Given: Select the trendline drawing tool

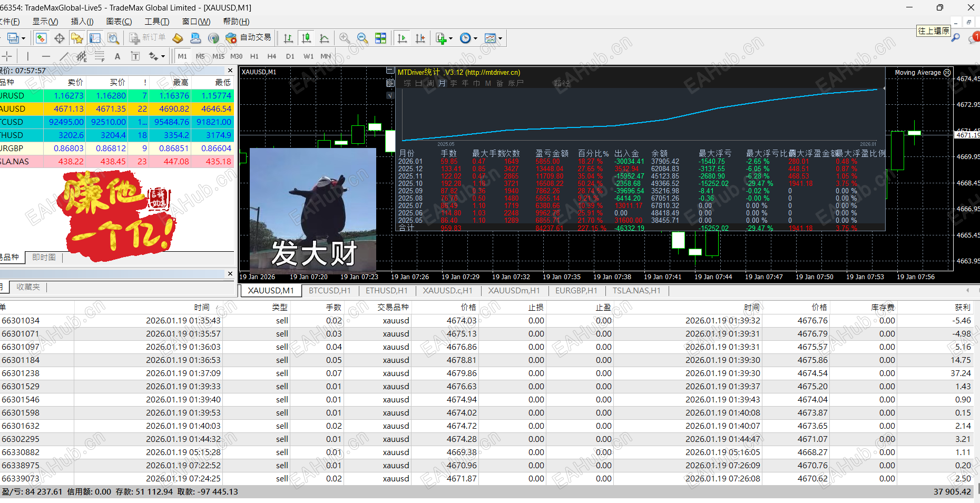Looking at the screenshot, I should 64,56.
